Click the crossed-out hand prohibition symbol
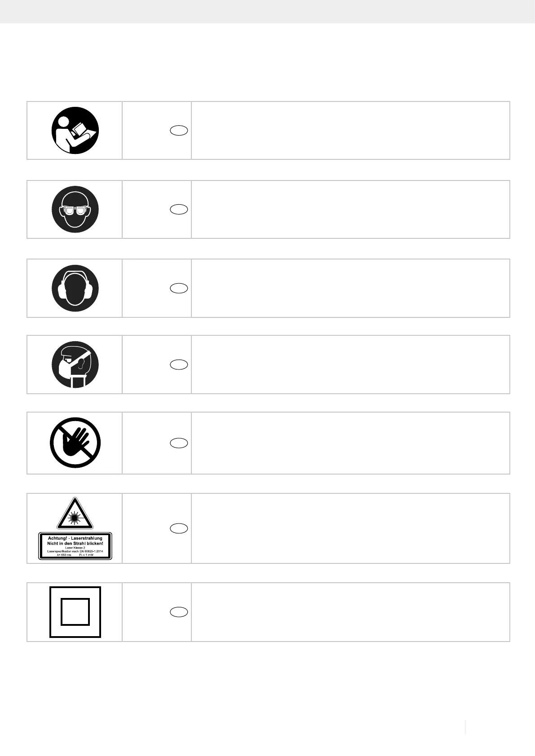This screenshot has height=756, width=535. [75, 444]
